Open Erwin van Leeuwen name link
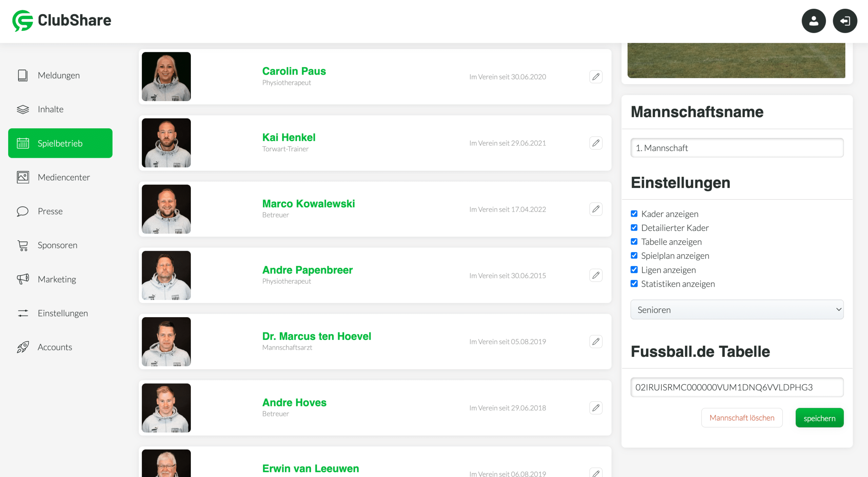This screenshot has width=868, height=477. pos(311,469)
